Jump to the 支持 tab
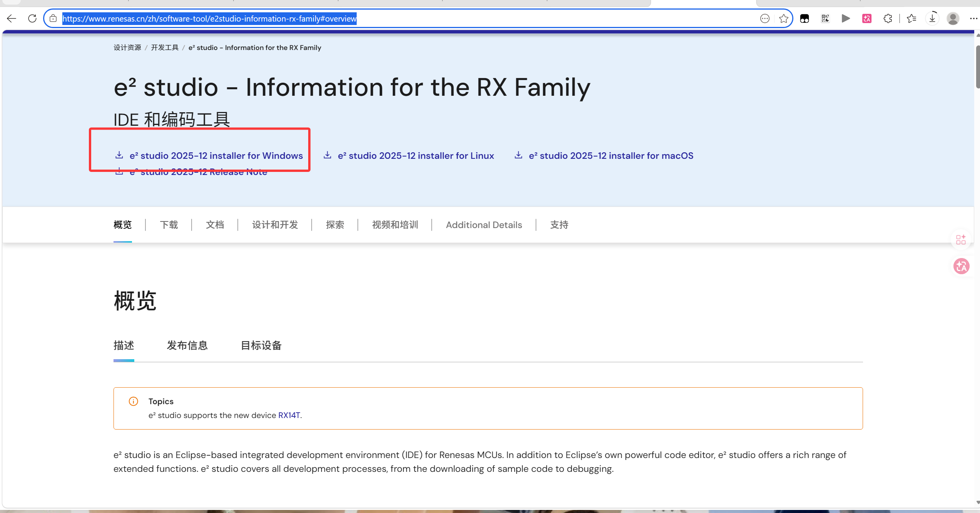The height and width of the screenshot is (513, 980). click(559, 225)
